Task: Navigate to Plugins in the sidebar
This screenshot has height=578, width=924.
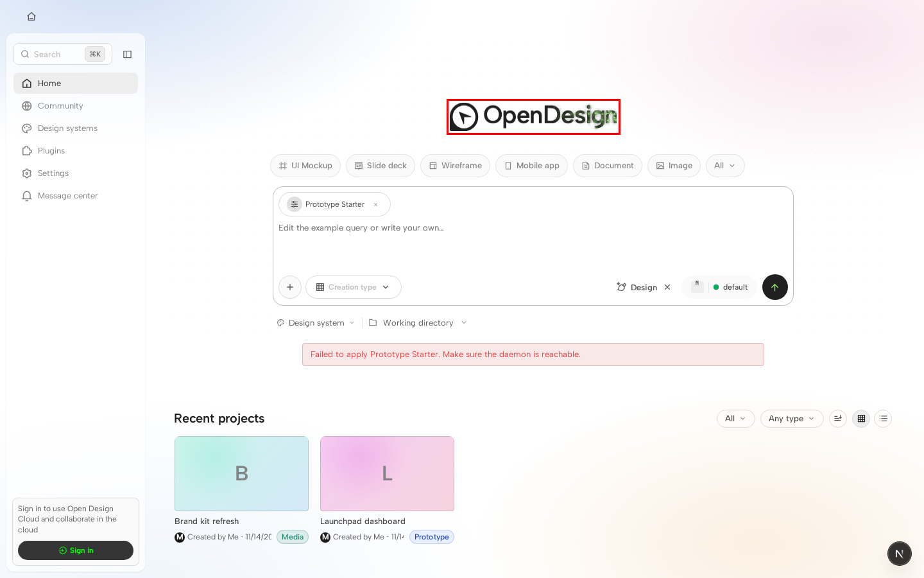Action: [76, 151]
